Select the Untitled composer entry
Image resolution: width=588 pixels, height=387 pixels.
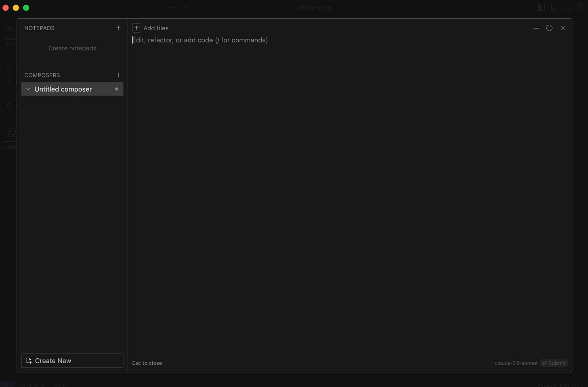tap(72, 89)
